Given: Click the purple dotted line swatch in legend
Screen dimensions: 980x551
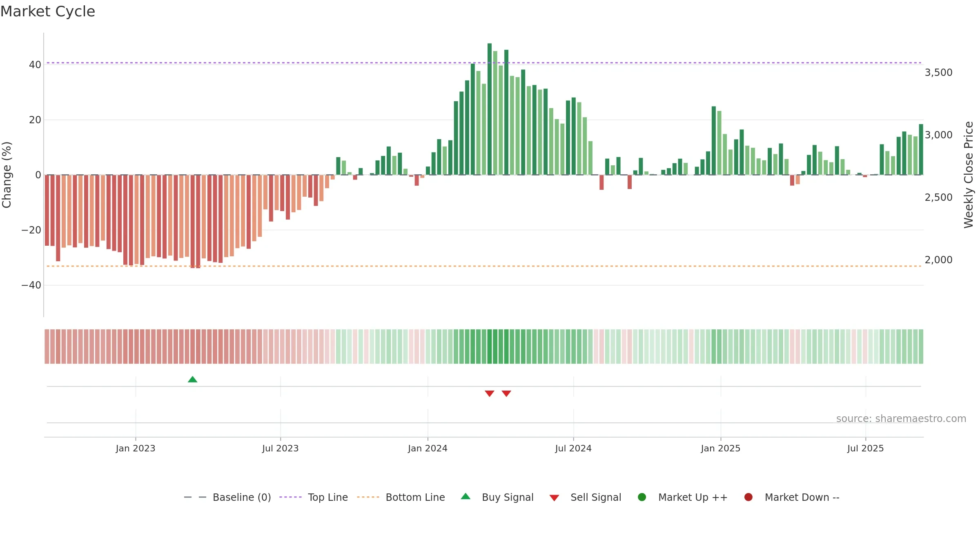Looking at the screenshot, I should coord(290,497).
